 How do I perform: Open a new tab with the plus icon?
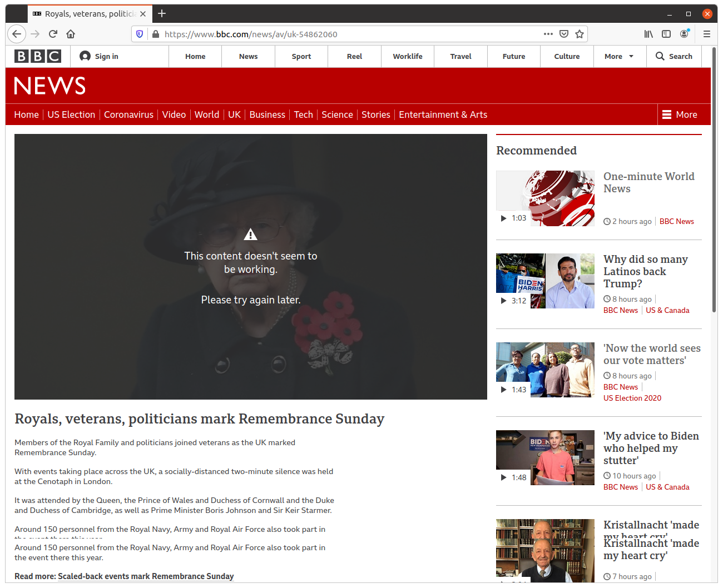click(x=162, y=13)
